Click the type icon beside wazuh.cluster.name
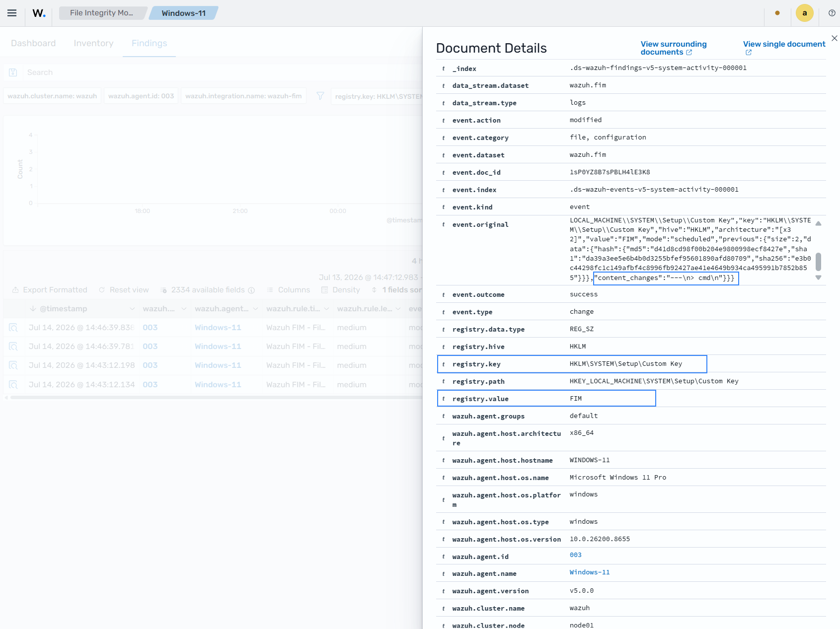The width and height of the screenshot is (840, 629). tap(444, 608)
